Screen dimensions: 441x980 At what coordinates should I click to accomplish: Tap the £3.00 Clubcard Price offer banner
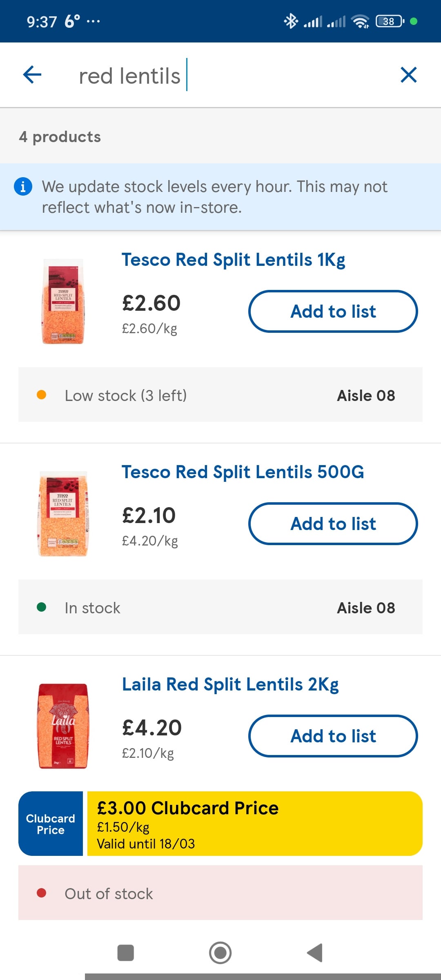coord(255,824)
